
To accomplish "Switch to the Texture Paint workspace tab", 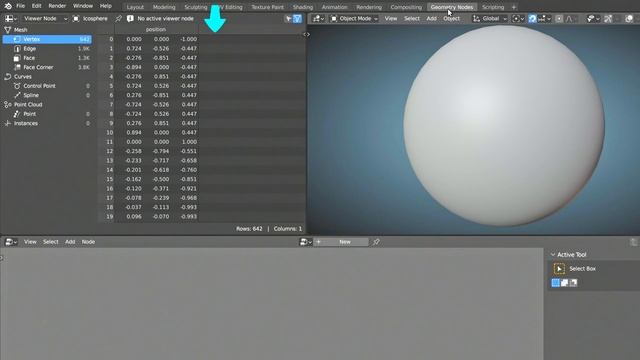I will pyautogui.click(x=267, y=7).
